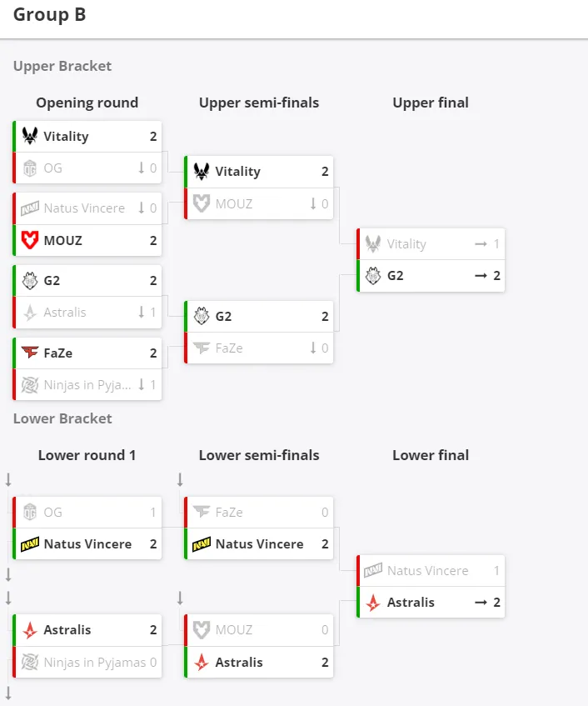
Task: Click the G2 logo in the Upper final
Action: [373, 276]
